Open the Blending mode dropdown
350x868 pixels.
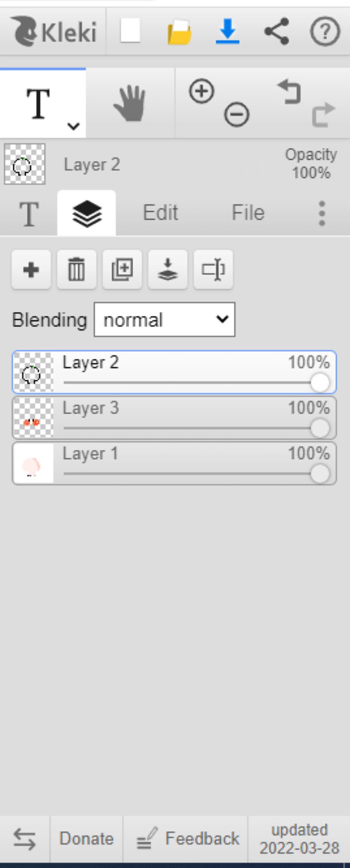coord(164,319)
